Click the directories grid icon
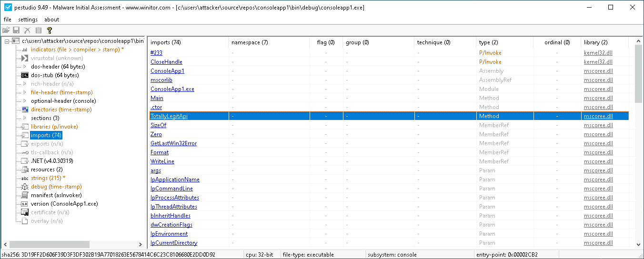This screenshot has height=259, width=644. [x=25, y=110]
